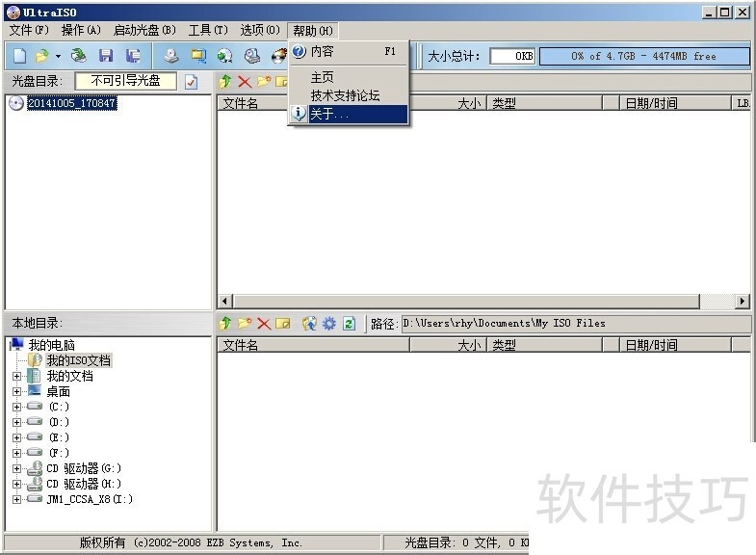Open the dropdown arrow next to Open icon
756x555 pixels.
(58, 57)
